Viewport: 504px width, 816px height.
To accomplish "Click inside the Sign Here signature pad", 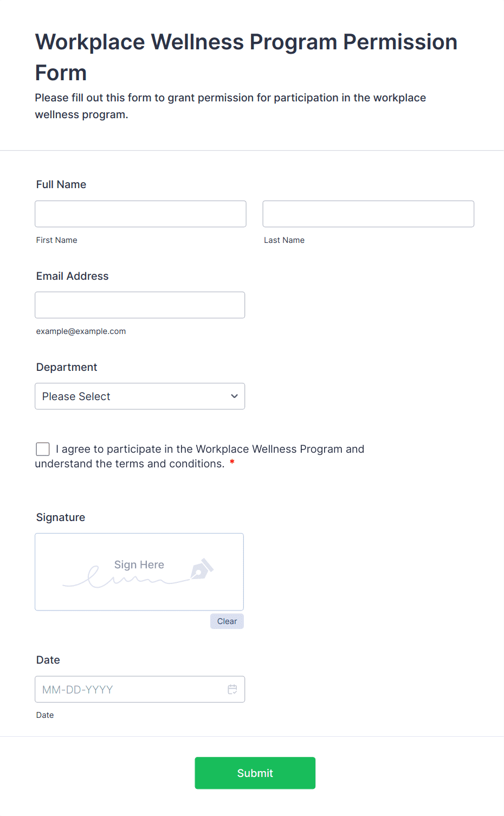I will (x=139, y=572).
